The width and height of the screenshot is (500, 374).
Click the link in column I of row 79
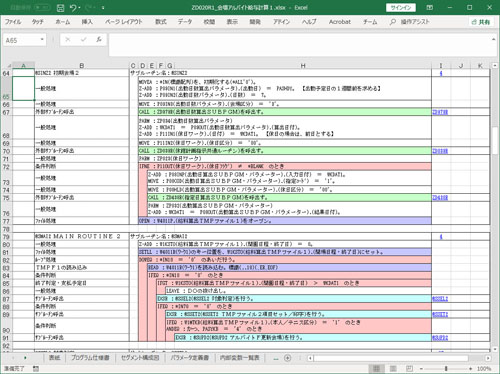[x=441, y=236]
